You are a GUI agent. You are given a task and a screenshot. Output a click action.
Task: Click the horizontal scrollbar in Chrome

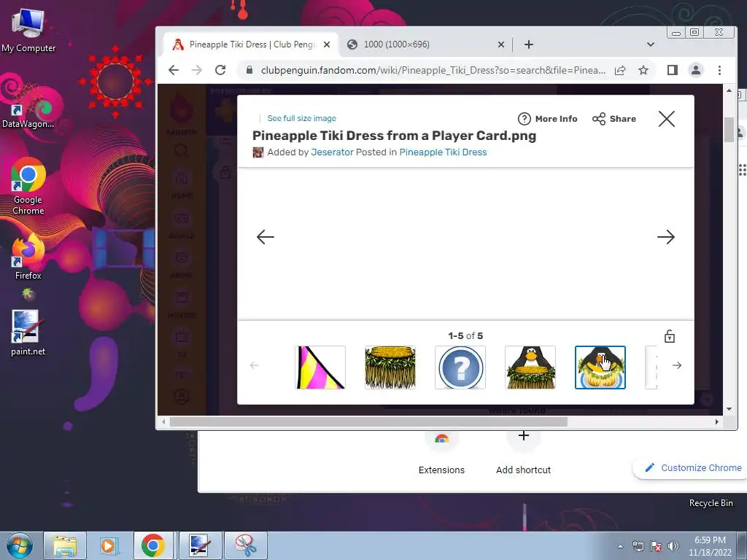pos(368,422)
